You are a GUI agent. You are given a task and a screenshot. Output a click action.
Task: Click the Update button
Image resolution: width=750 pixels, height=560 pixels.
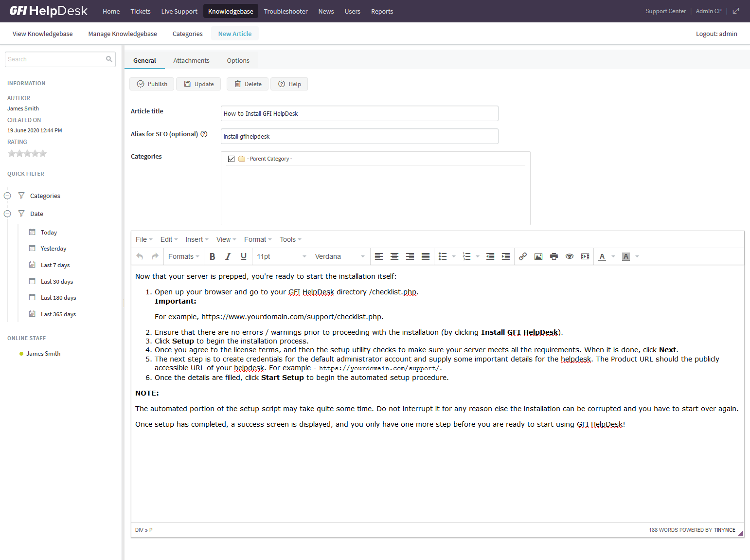click(198, 84)
